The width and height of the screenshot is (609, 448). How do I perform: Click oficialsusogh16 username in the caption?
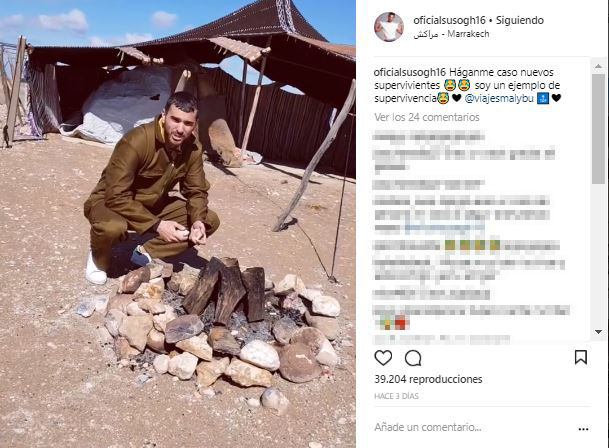coord(410,72)
